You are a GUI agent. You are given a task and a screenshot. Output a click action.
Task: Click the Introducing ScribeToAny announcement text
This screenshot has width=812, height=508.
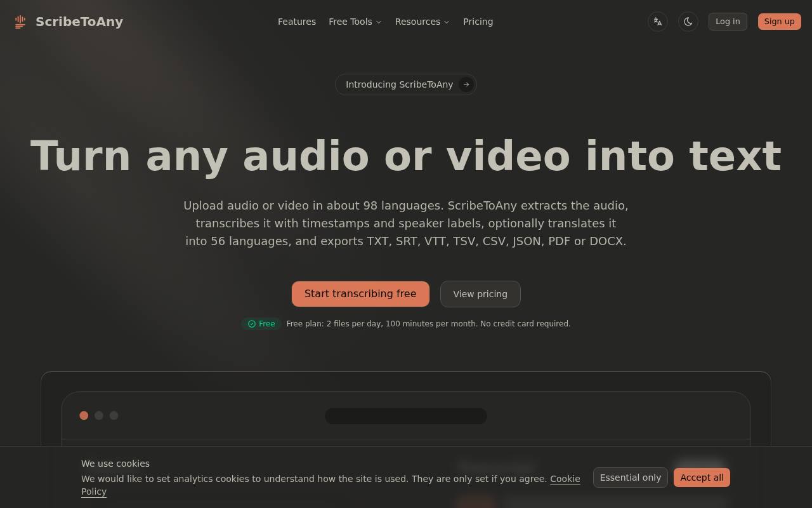(x=400, y=84)
